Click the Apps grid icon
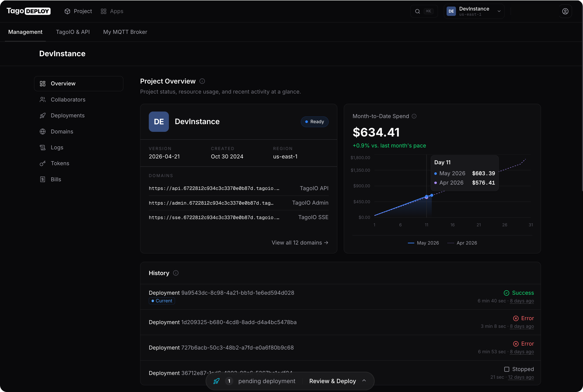This screenshot has width=583, height=392. tap(103, 11)
